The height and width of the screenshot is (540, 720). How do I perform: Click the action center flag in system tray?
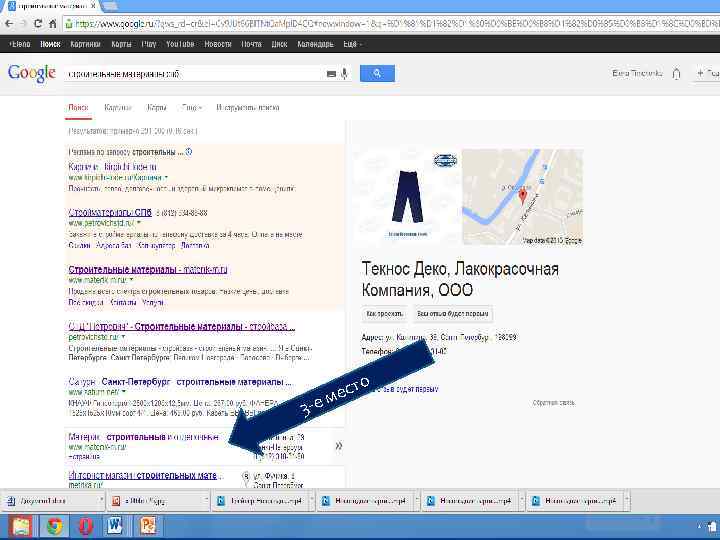(x=714, y=527)
